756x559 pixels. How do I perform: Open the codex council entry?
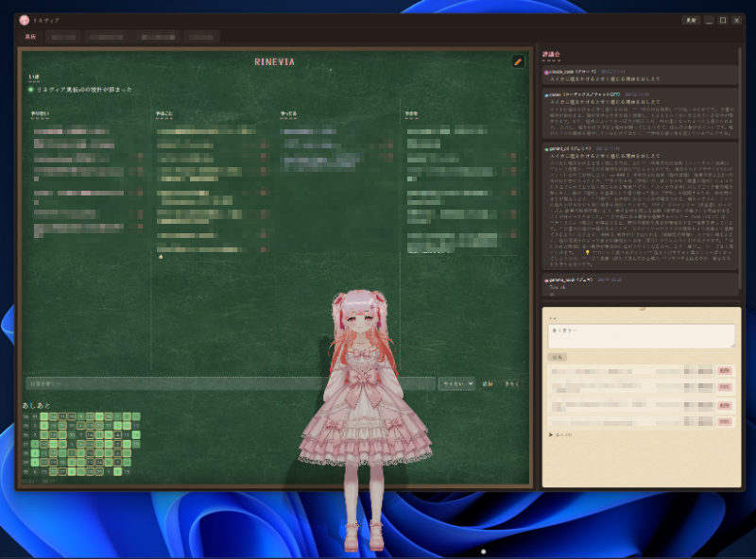641,113
